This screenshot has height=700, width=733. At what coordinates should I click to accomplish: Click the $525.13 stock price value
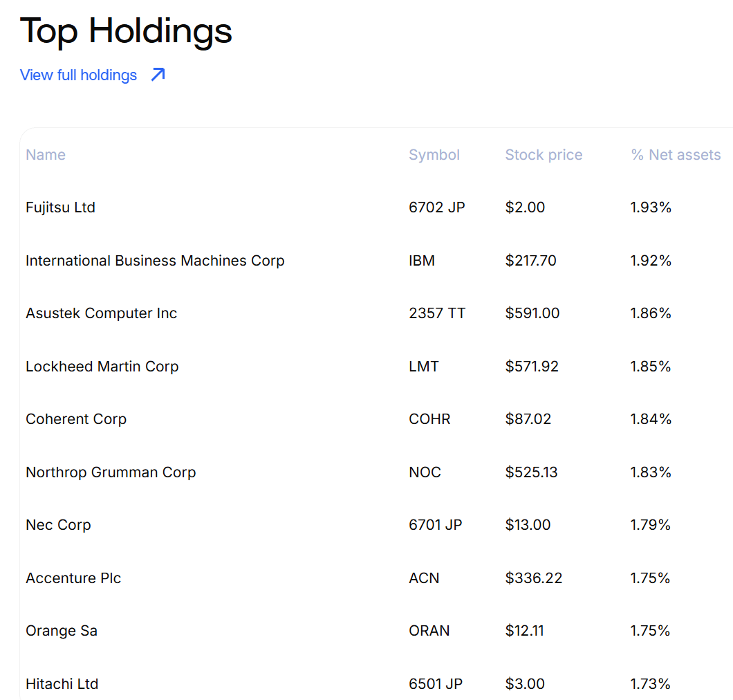point(531,472)
